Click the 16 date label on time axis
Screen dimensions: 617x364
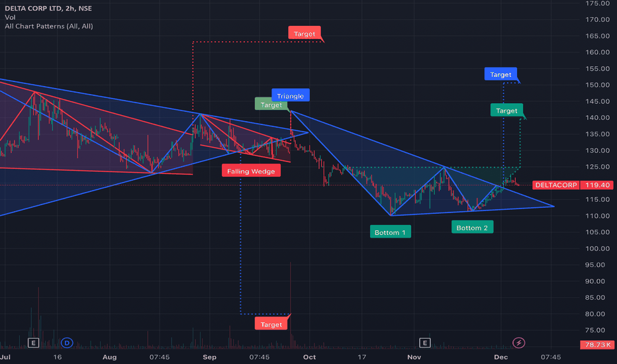click(58, 357)
